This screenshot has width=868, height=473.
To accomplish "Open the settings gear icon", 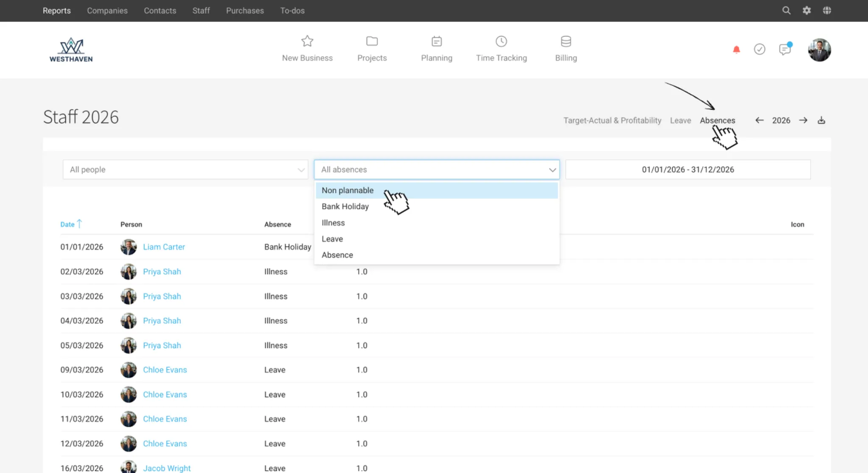I will 807,11.
